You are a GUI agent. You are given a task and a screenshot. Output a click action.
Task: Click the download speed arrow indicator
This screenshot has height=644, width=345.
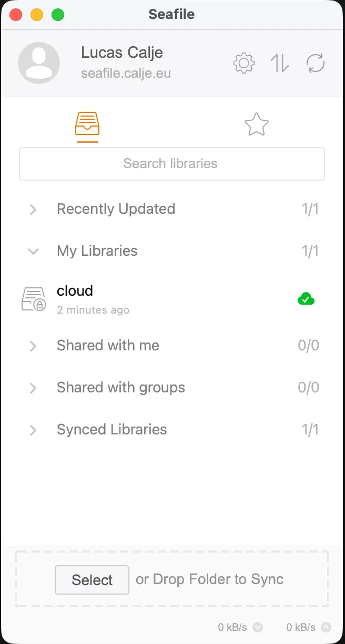pos(258,627)
